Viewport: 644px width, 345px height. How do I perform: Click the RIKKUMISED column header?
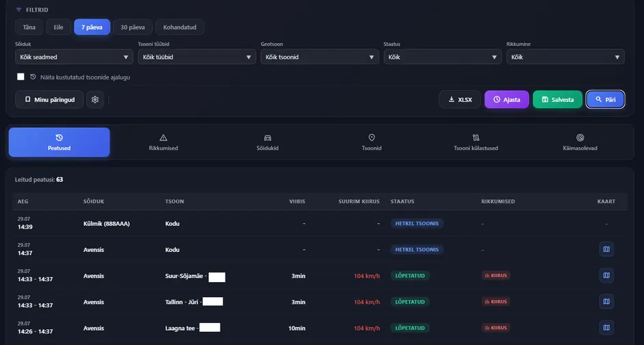[x=498, y=201]
